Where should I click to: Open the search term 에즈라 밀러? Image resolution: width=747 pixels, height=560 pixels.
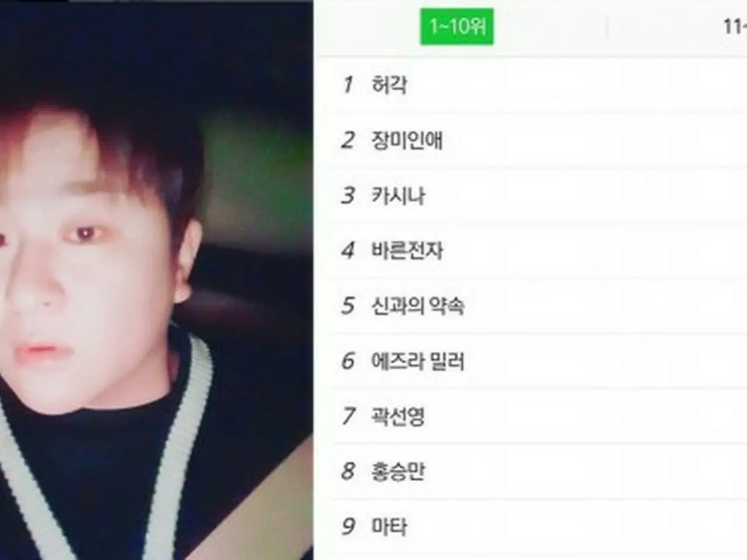[x=418, y=361]
